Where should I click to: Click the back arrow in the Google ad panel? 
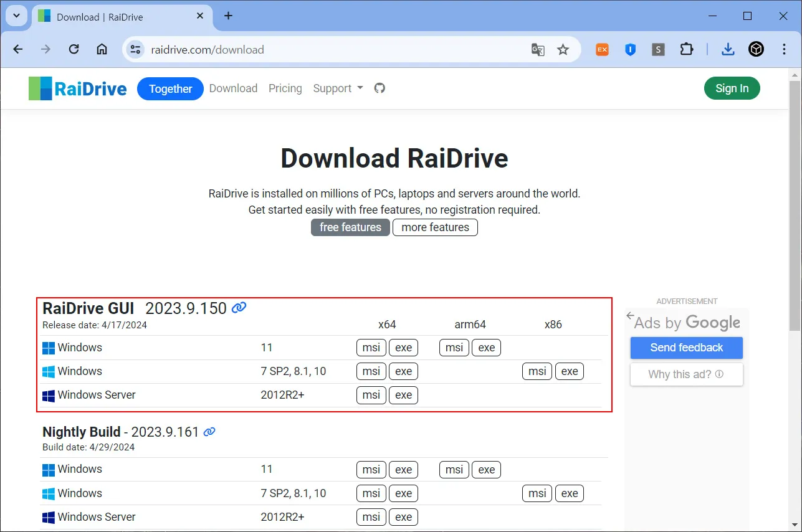tap(631, 315)
